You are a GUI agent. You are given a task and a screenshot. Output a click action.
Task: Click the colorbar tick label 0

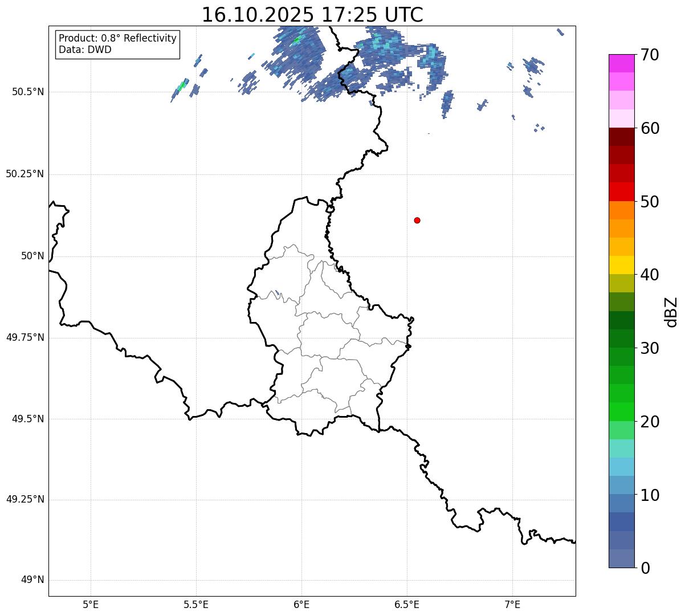point(645,568)
